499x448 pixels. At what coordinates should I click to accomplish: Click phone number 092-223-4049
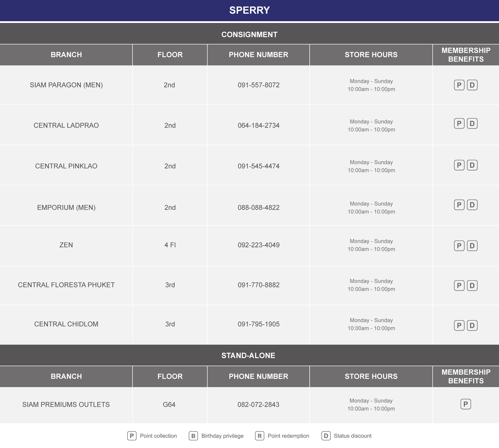tap(258, 245)
